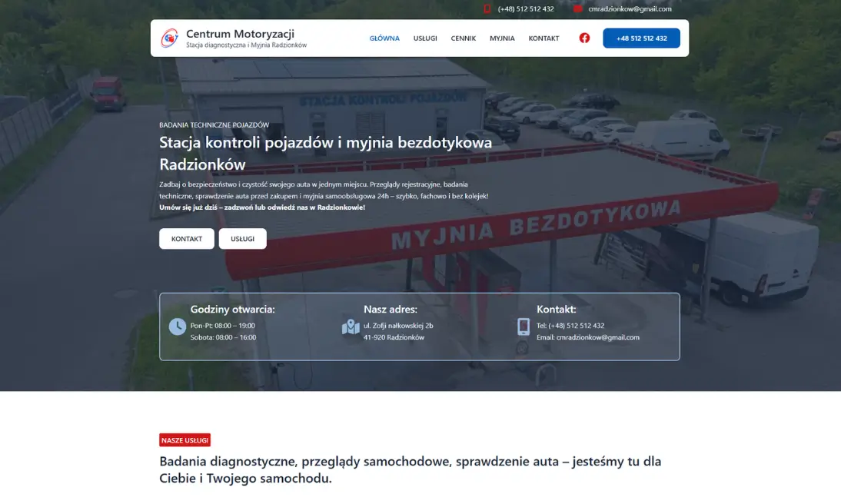Click the map pin icon beside Nasz adres
This screenshot has height=504, width=841.
click(351, 327)
